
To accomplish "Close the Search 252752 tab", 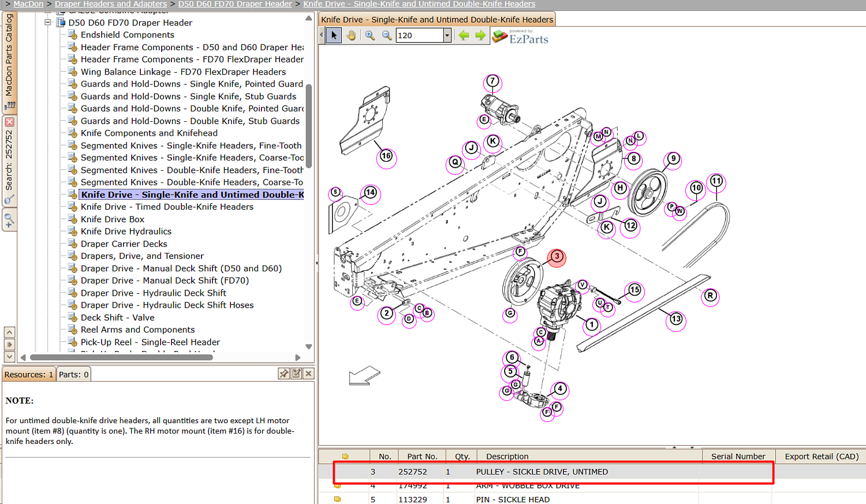I will [9, 122].
